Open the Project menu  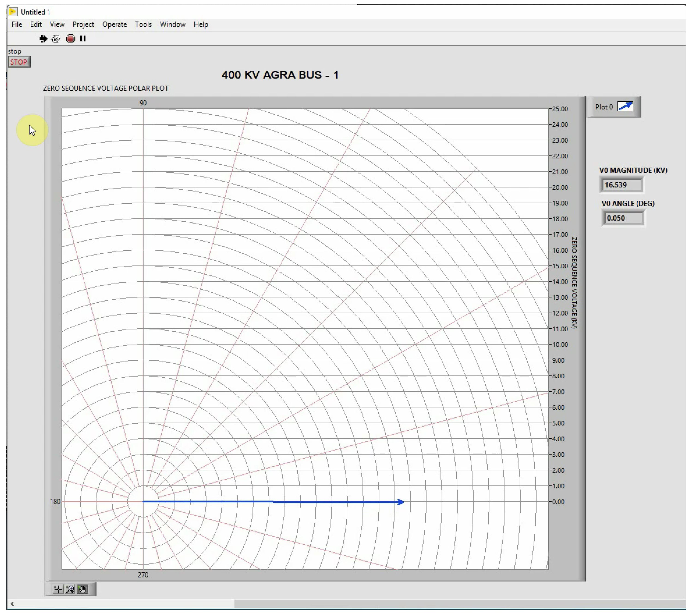click(84, 25)
